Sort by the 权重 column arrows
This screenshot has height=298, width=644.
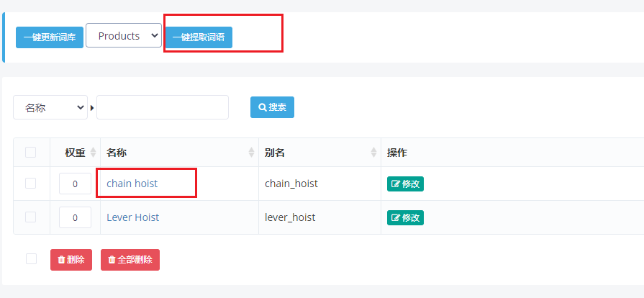point(93,153)
